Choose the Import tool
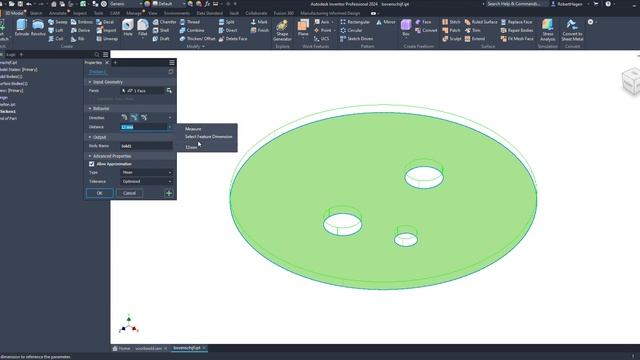The width and height of the screenshot is (640, 360). point(106,30)
